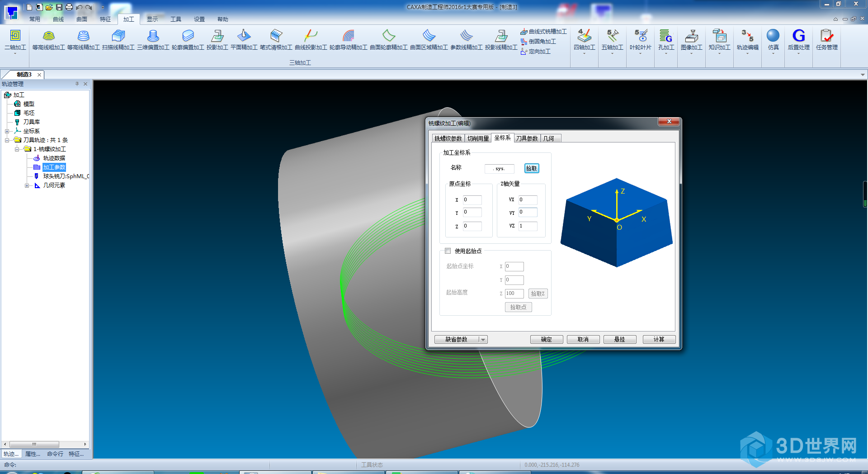This screenshot has height=474, width=868.
Task: Switch to 属性 bottom panel tab
Action: point(33,454)
